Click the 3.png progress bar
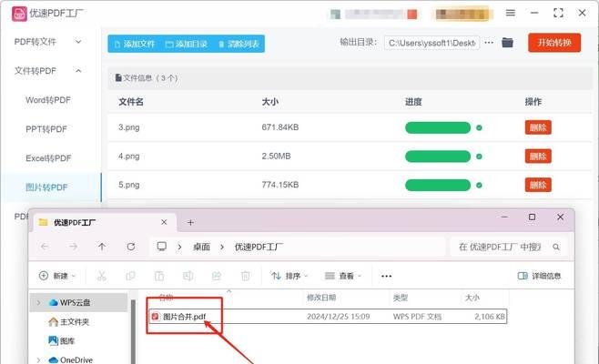 (438, 127)
